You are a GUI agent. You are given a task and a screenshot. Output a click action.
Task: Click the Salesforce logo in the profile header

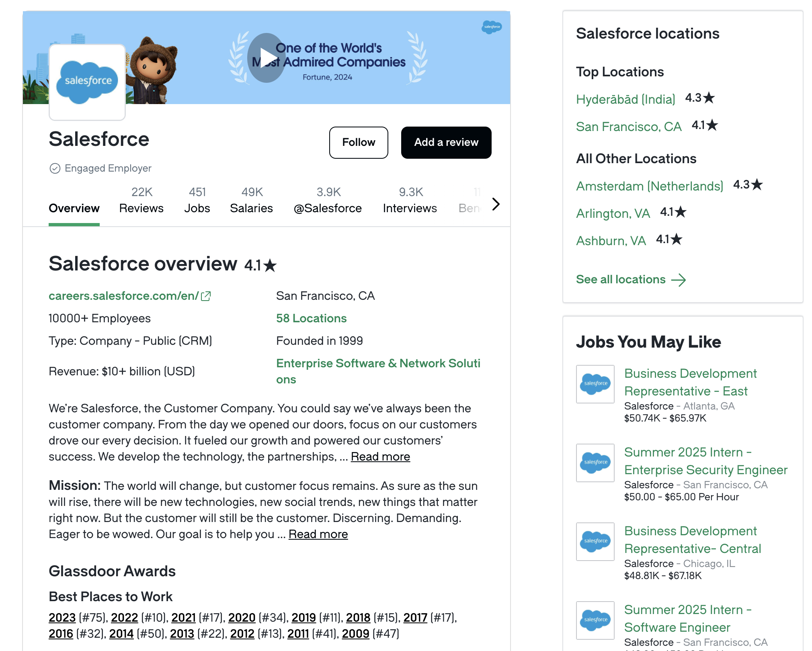(x=87, y=82)
